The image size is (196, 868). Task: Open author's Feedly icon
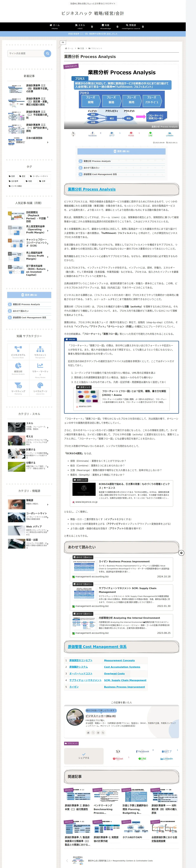tap(98, 733)
